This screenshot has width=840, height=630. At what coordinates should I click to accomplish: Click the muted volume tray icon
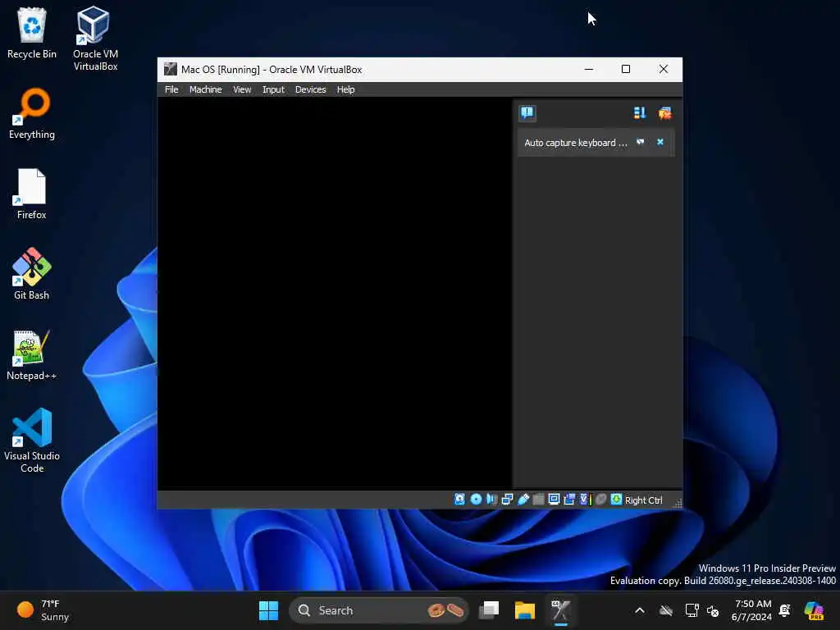point(713,610)
